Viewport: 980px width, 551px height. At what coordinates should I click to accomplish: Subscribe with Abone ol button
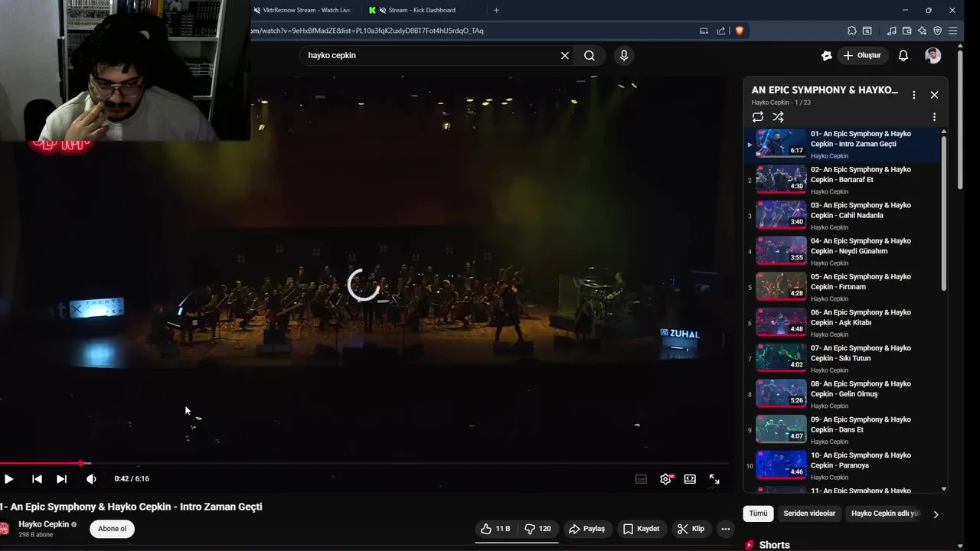click(x=112, y=529)
